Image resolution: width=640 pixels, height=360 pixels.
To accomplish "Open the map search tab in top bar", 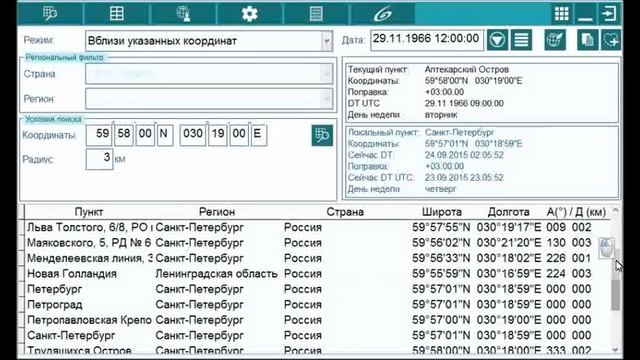I will 50,13.
